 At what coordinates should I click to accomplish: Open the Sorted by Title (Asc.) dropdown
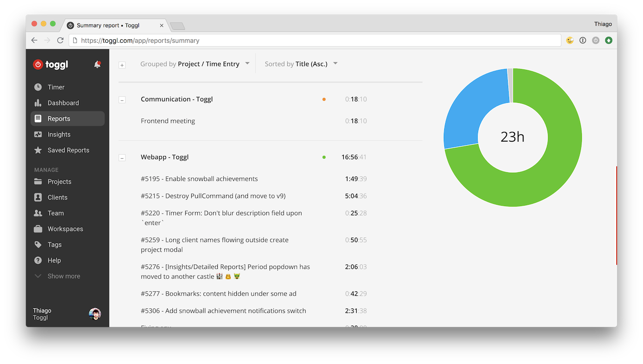[301, 64]
